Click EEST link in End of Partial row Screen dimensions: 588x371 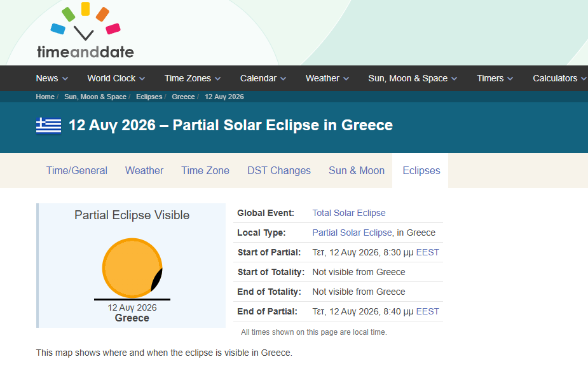(x=428, y=311)
